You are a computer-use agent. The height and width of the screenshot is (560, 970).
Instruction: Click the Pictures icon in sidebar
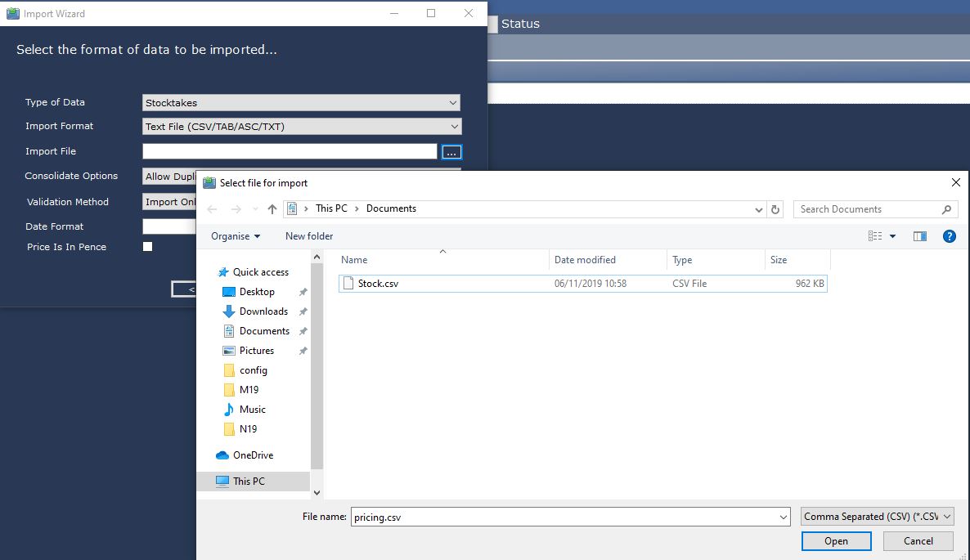[x=229, y=351]
